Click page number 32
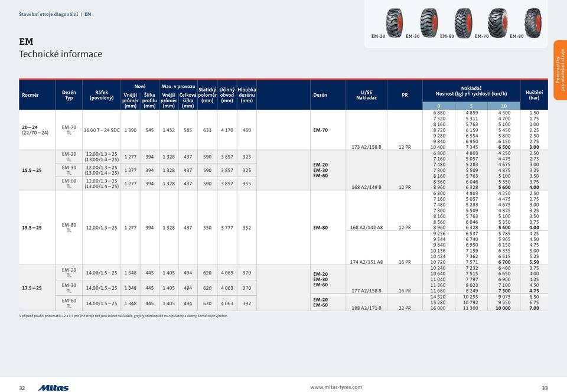This screenshot has height=392, width=567. pos(22,388)
